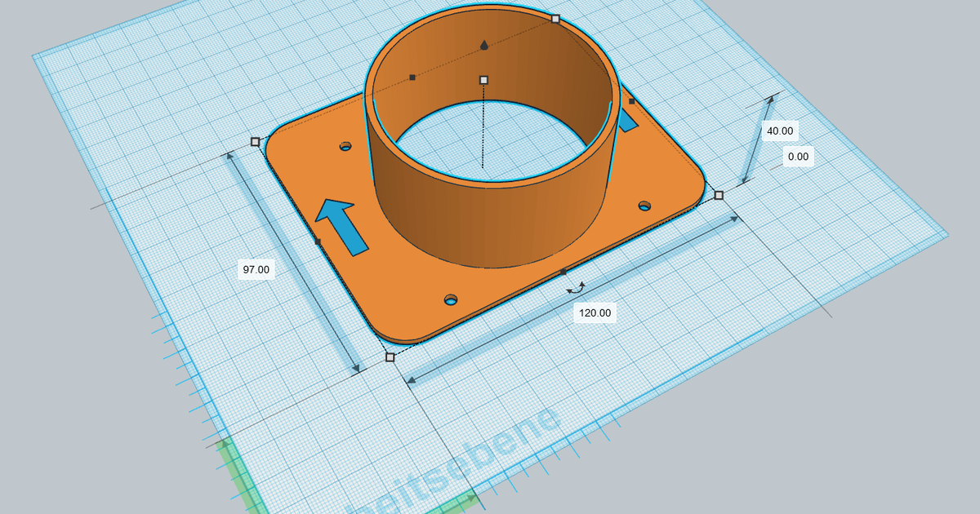Click the screw hole near the left plate corner
Image resolution: width=980 pixels, height=514 pixels.
(345, 147)
